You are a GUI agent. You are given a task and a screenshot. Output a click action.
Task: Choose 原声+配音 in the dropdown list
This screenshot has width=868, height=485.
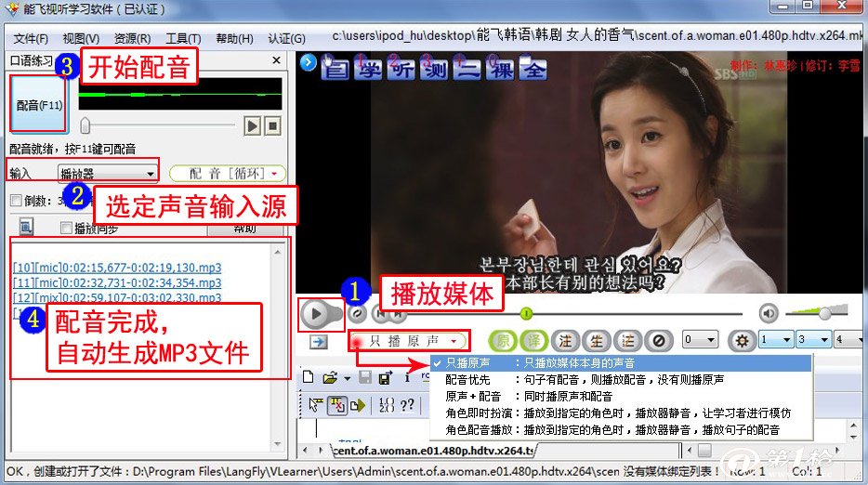(x=621, y=397)
